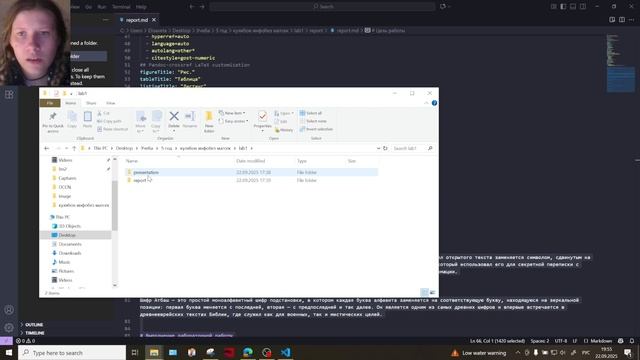Image resolution: width=640 pixels, height=360 pixels.
Task: Click Copy path in the ribbon
Action: (109, 121)
